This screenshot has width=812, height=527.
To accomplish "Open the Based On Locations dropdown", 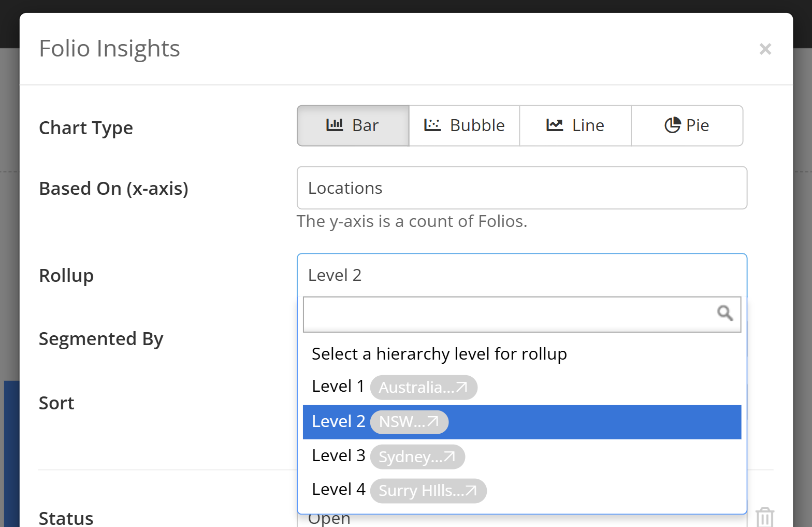I will [522, 188].
